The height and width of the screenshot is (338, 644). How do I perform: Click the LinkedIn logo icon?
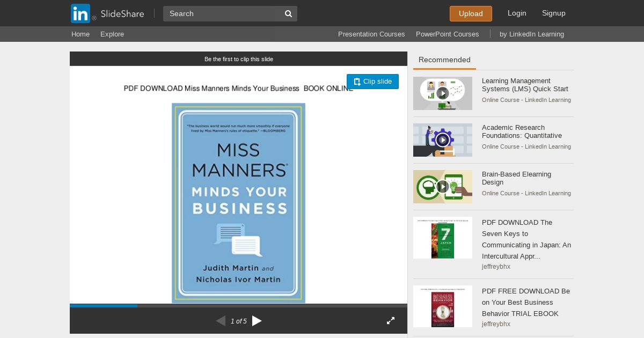(x=80, y=13)
